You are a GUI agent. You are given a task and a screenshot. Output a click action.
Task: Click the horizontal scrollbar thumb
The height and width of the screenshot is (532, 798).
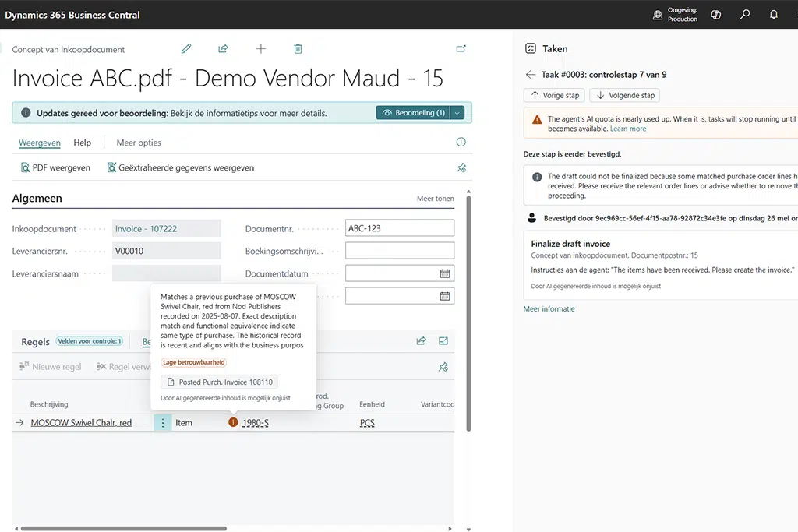tap(124, 528)
